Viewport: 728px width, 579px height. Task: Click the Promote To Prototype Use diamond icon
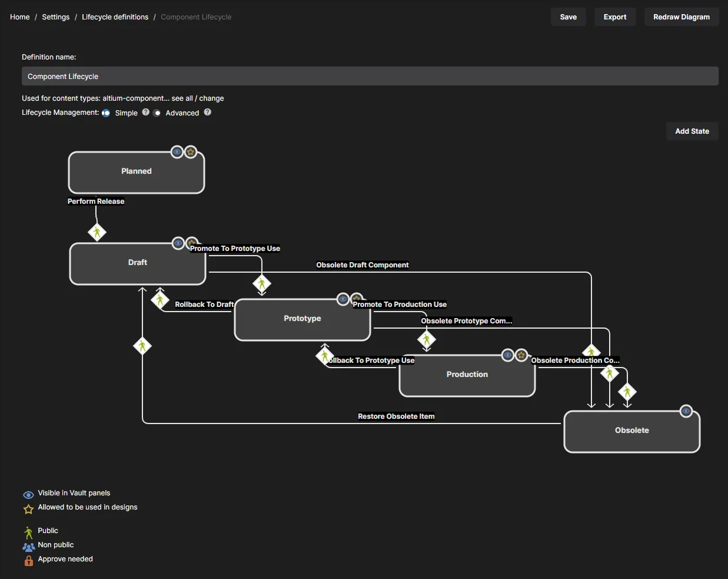click(x=262, y=284)
